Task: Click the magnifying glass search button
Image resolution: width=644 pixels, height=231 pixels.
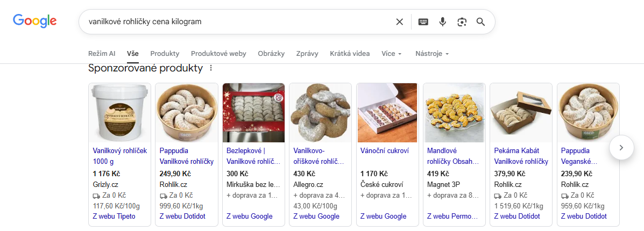Action: point(480,22)
